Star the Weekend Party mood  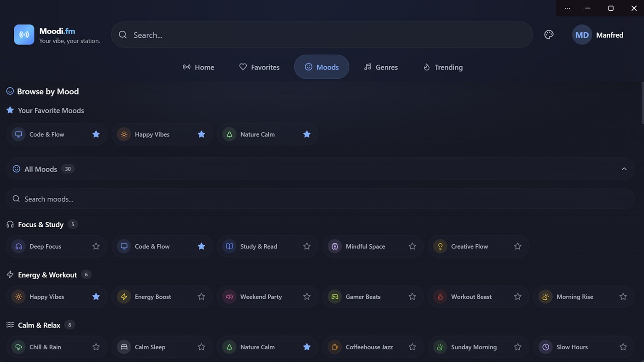point(307,297)
